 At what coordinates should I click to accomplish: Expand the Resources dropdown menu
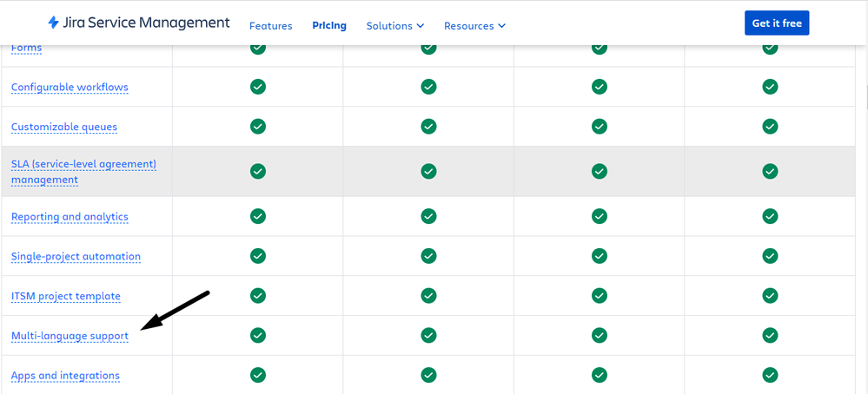(x=474, y=25)
